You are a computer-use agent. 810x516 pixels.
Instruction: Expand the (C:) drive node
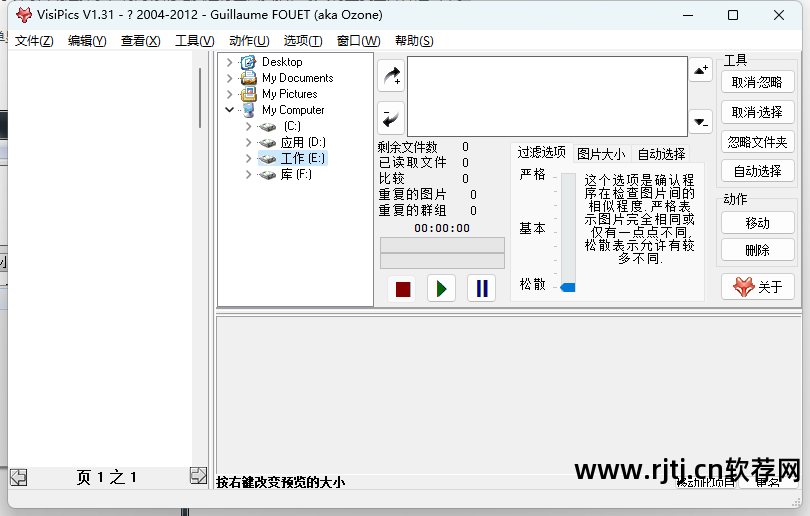coord(248,126)
